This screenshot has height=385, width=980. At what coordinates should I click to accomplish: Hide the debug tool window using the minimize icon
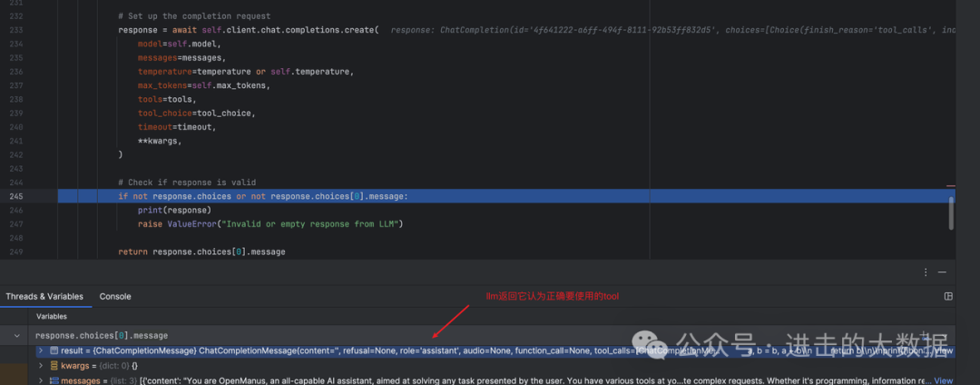coord(942,272)
